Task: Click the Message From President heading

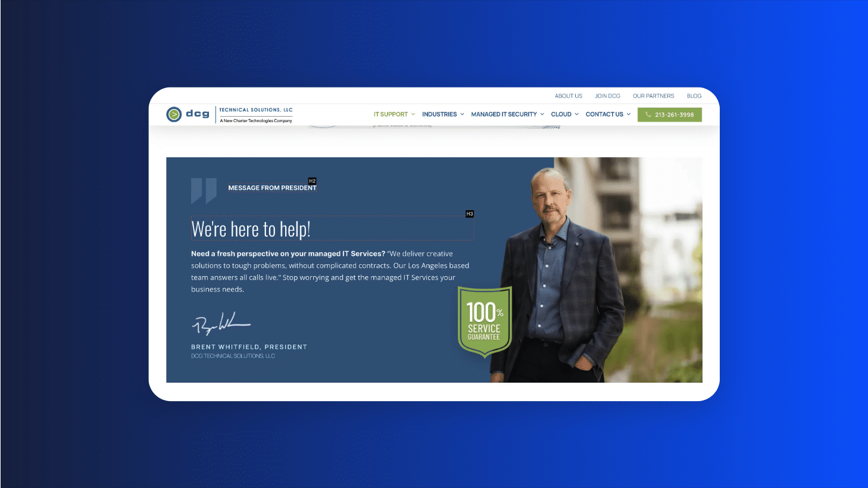Action: (x=272, y=188)
